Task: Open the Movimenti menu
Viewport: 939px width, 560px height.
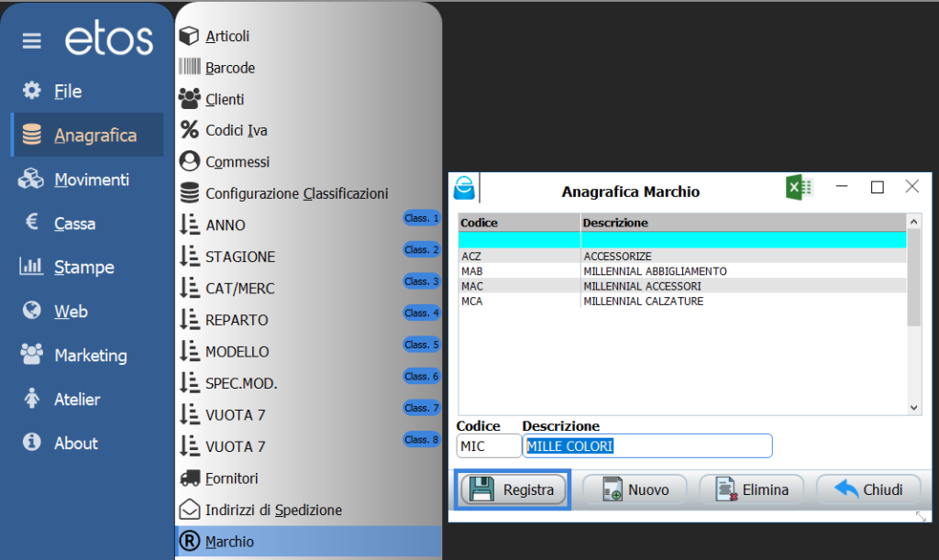Action: tap(92, 180)
